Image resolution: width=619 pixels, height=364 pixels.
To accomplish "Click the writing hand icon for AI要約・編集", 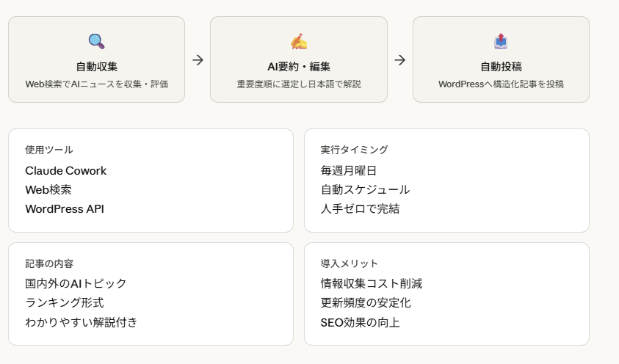I will click(x=298, y=41).
